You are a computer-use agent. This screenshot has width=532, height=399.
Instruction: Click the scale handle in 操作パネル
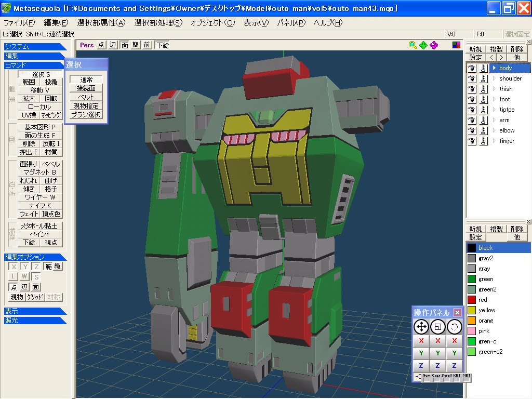pos(437,327)
